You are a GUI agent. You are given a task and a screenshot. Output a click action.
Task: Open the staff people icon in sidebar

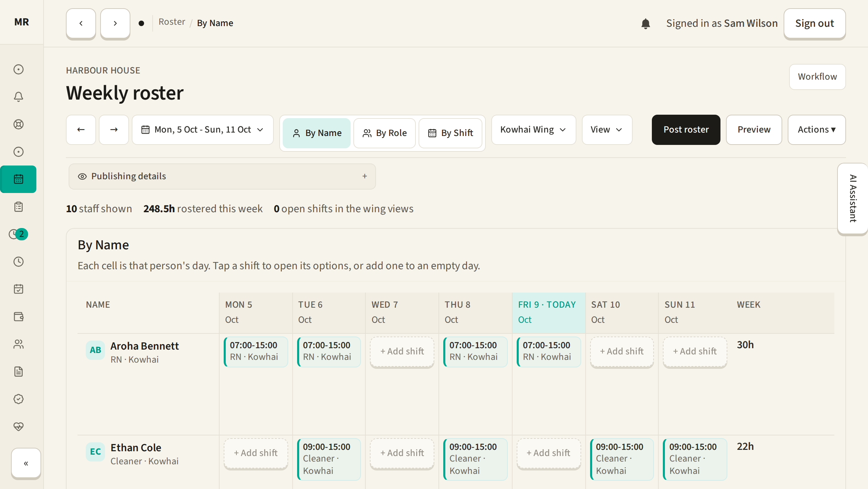point(19,344)
